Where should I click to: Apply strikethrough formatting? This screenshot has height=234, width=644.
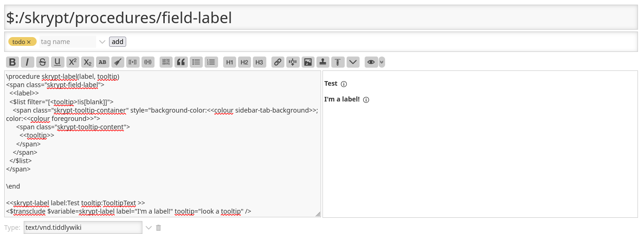pos(42,62)
